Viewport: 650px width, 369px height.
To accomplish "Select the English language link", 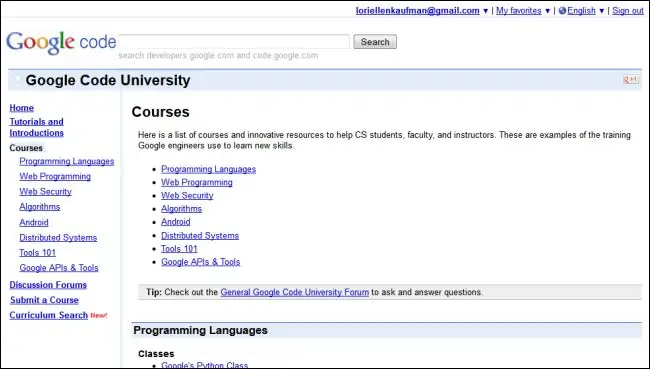I will coord(581,11).
